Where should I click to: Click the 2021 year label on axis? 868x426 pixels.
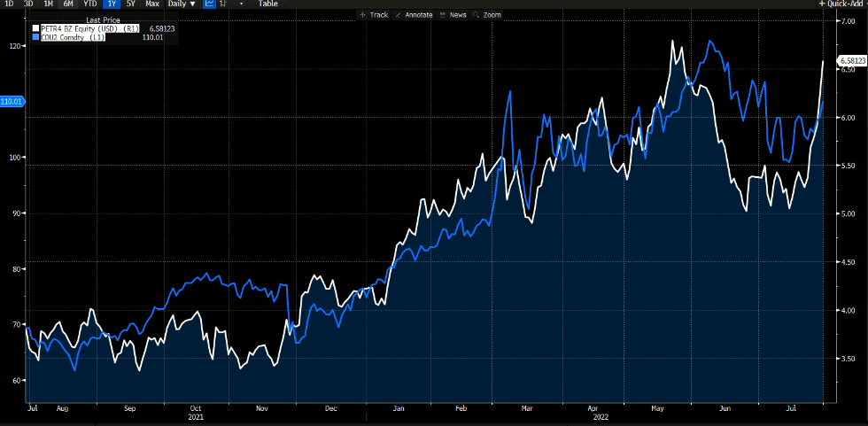point(196,416)
